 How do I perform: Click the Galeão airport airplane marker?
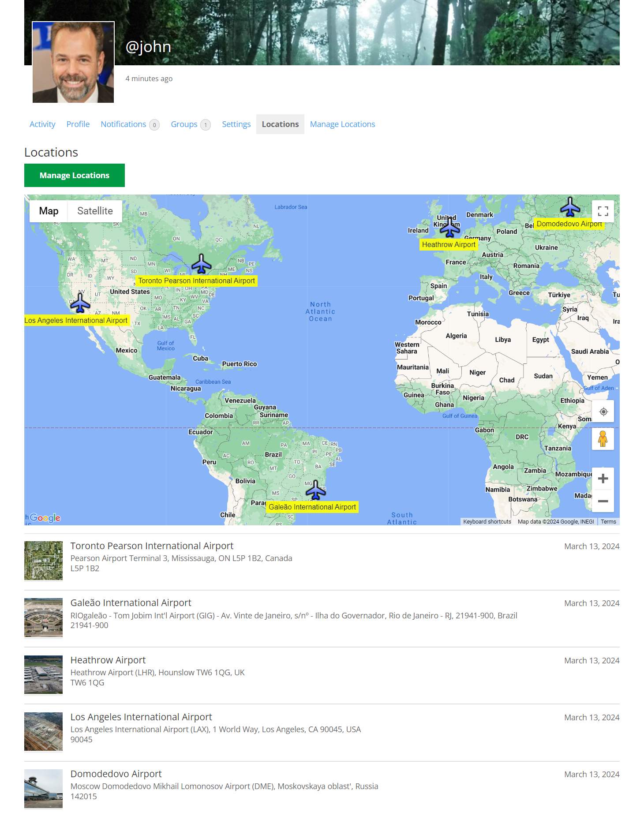click(316, 490)
